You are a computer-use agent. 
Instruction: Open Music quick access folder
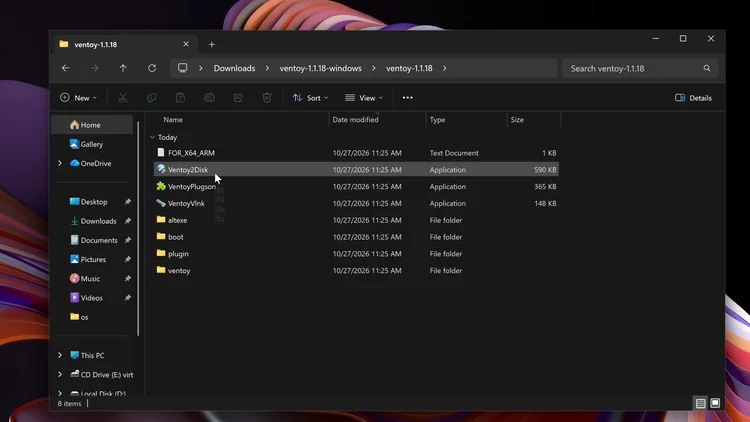click(x=90, y=278)
